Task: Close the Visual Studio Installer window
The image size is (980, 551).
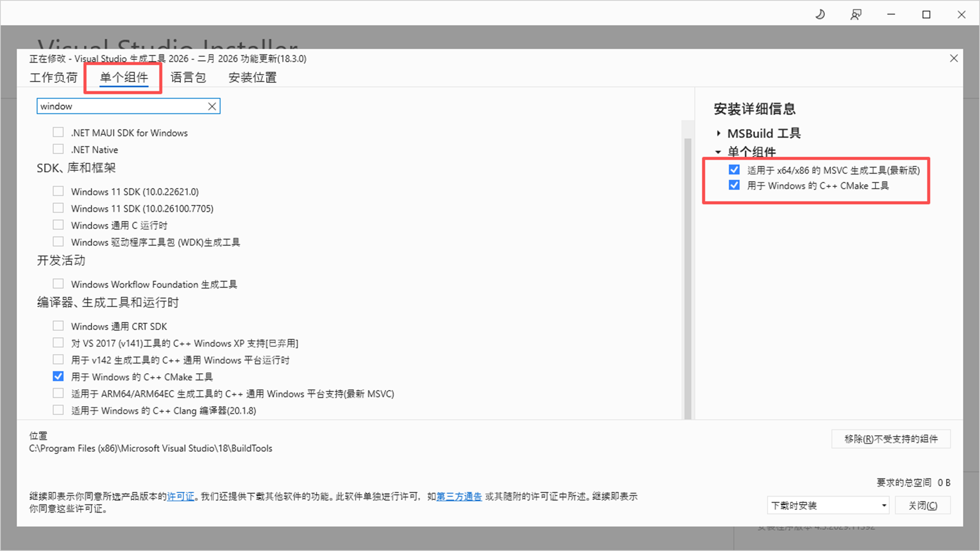Action: tap(961, 15)
